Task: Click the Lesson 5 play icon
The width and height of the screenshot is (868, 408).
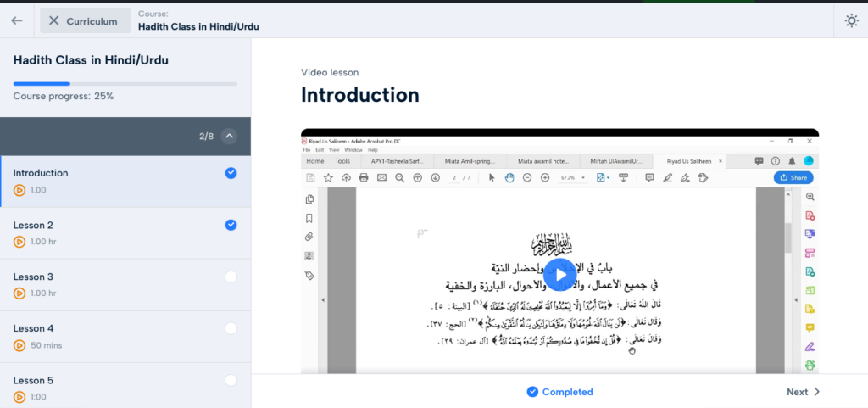Action: 19,397
